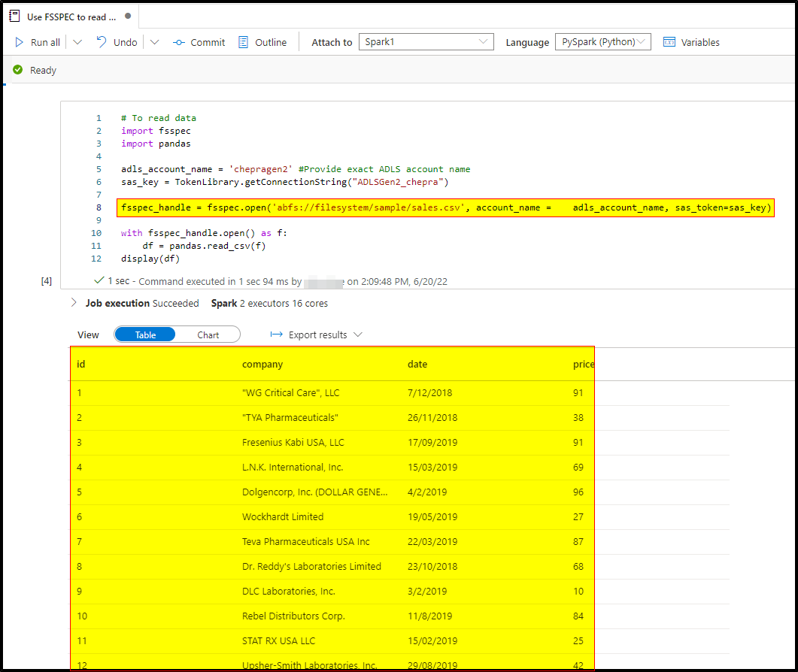Image resolution: width=798 pixels, height=672 pixels.
Task: Click the unsaved changes dot on tab
Action: (129, 16)
